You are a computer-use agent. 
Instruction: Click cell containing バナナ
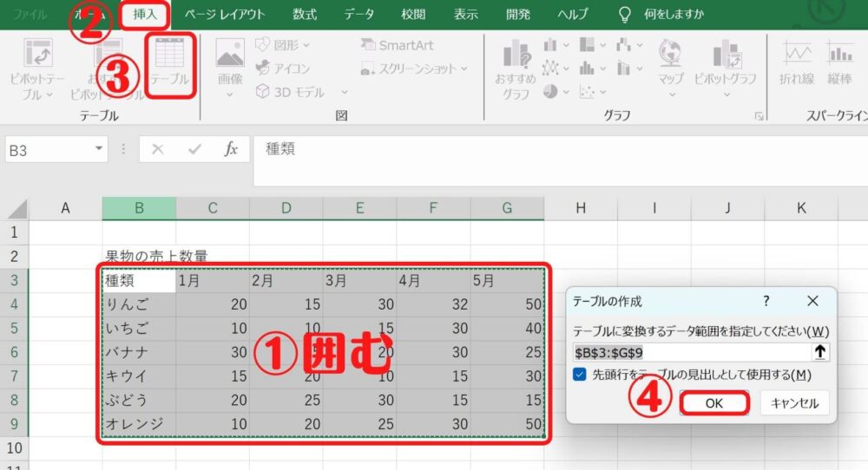(x=139, y=352)
